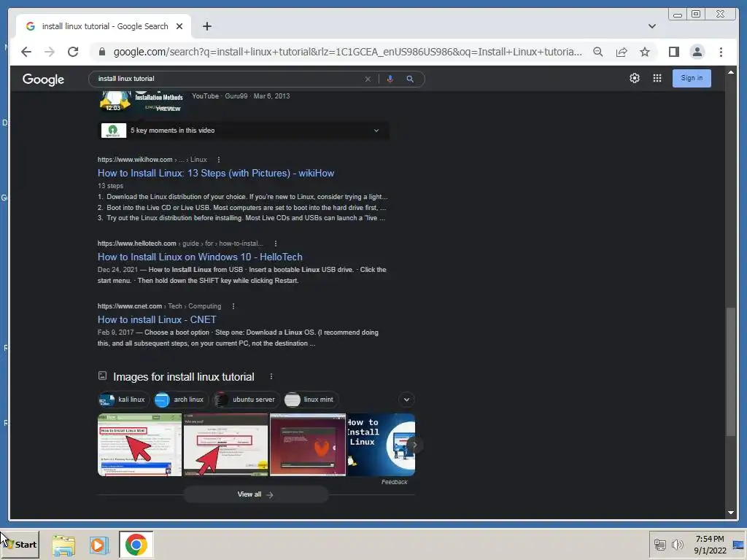The image size is (747, 560).
Task: Click the Images for install linux tutorial heading
Action: point(183,377)
